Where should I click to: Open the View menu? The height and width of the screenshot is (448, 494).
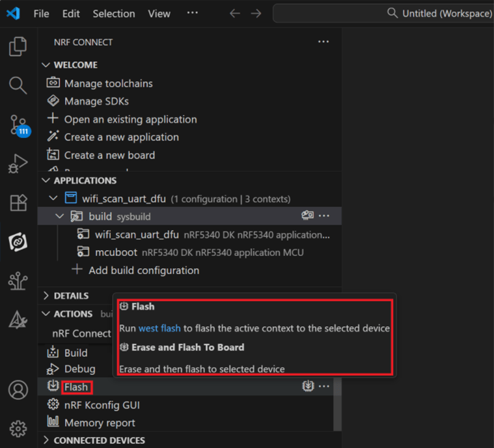pyautogui.click(x=159, y=14)
